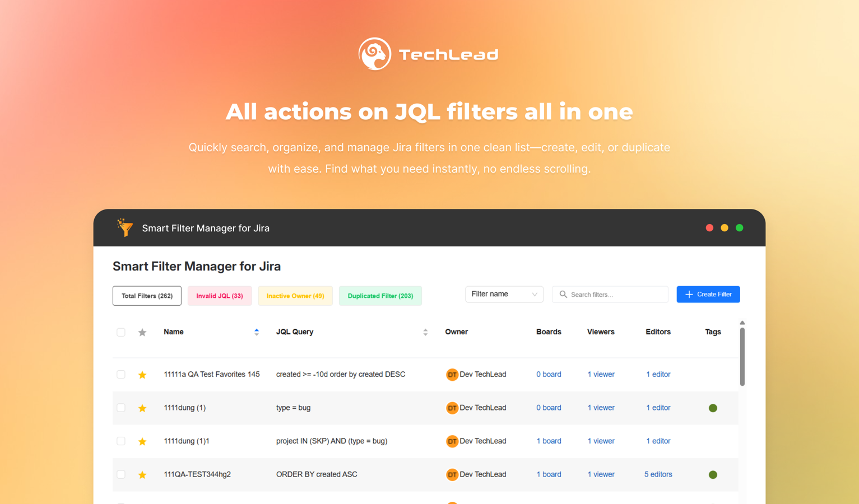Screen dimensions: 859x504
Task: Click the magnifier icon in the search box
Action: coord(563,294)
